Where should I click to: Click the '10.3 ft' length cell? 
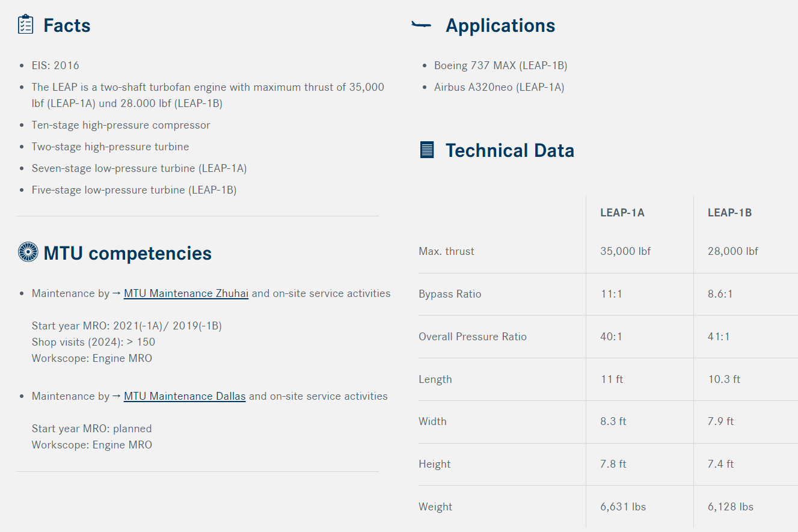pos(724,379)
